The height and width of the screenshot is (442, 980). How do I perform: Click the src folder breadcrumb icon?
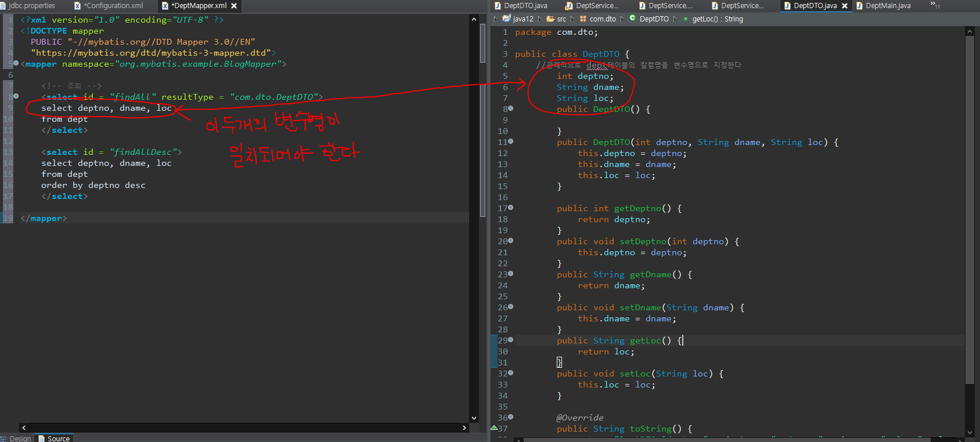(x=550, y=19)
